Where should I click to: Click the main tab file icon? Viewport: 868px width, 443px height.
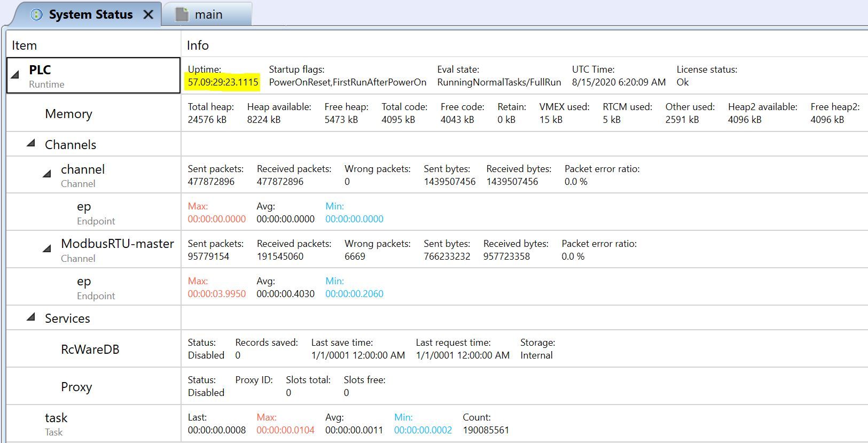pyautogui.click(x=182, y=14)
